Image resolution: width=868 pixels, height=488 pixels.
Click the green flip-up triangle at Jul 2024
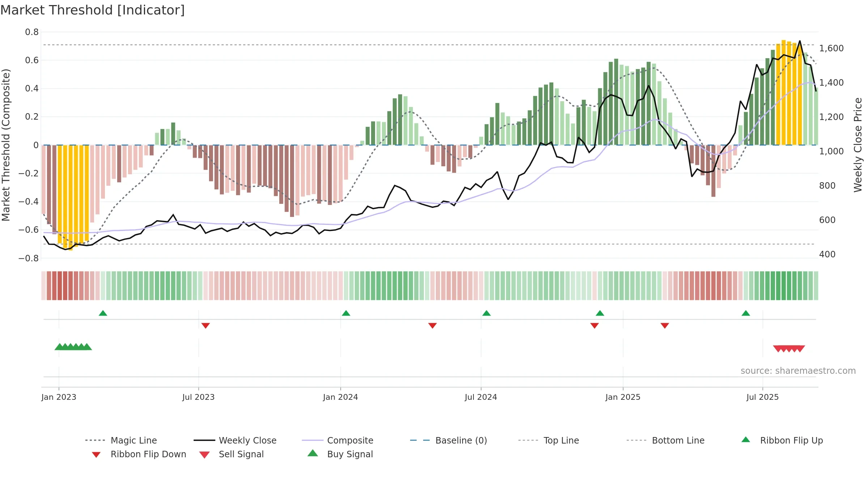pyautogui.click(x=486, y=313)
